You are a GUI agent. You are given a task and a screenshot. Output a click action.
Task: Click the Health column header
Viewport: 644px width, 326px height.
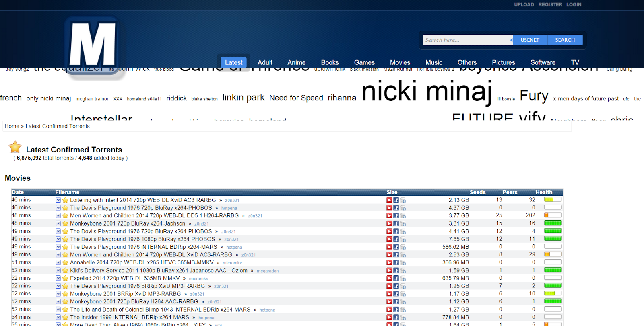tap(544, 192)
